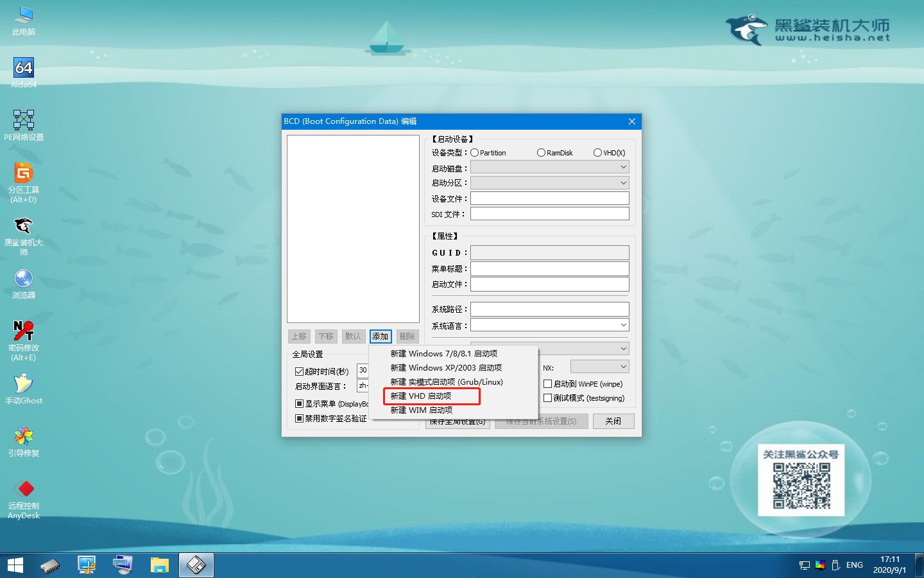Click the 启动文件 input field
924x578 pixels.
[550, 284]
